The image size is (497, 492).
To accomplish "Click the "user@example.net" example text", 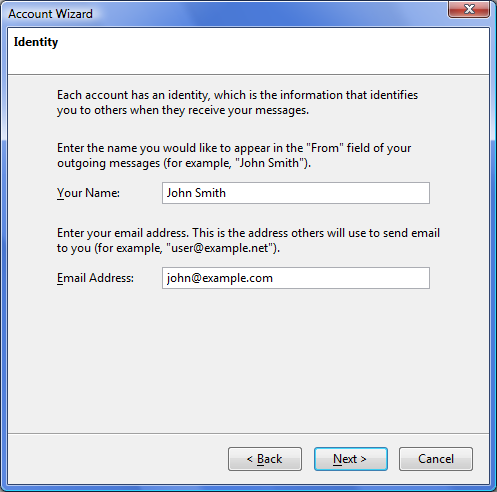I will [220, 248].
